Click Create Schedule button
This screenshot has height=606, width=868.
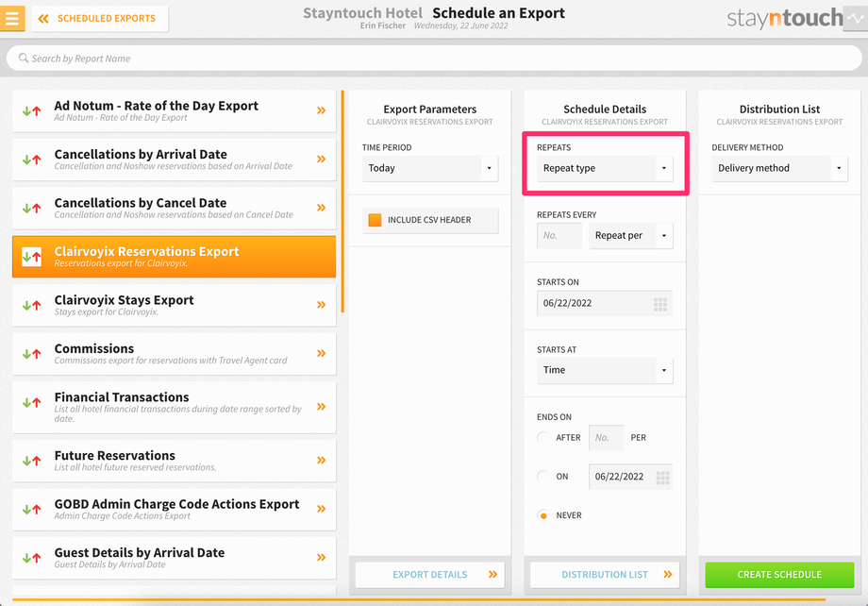click(779, 575)
